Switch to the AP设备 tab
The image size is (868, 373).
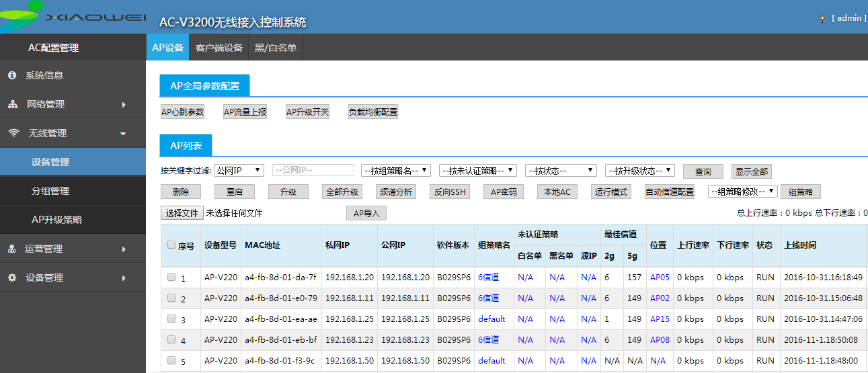click(x=167, y=48)
